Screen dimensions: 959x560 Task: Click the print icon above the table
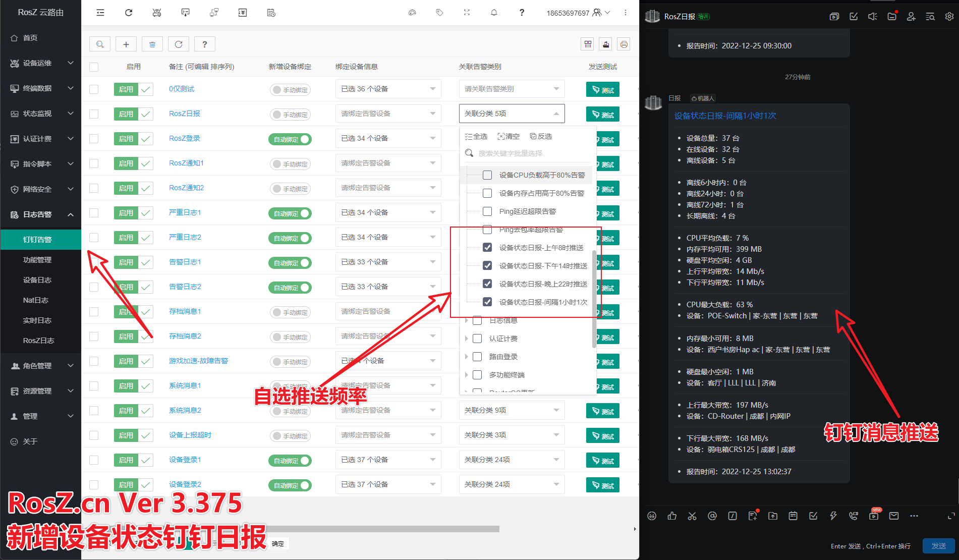[624, 44]
